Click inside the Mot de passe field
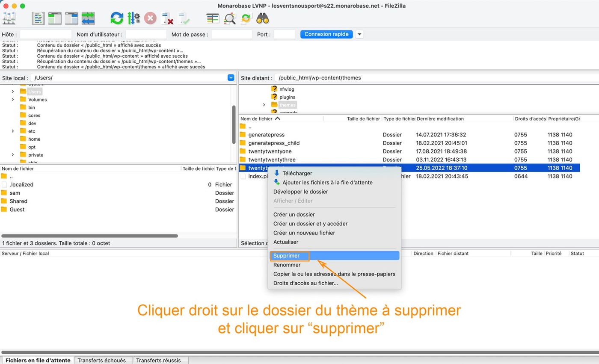599x364 pixels. [x=231, y=34]
